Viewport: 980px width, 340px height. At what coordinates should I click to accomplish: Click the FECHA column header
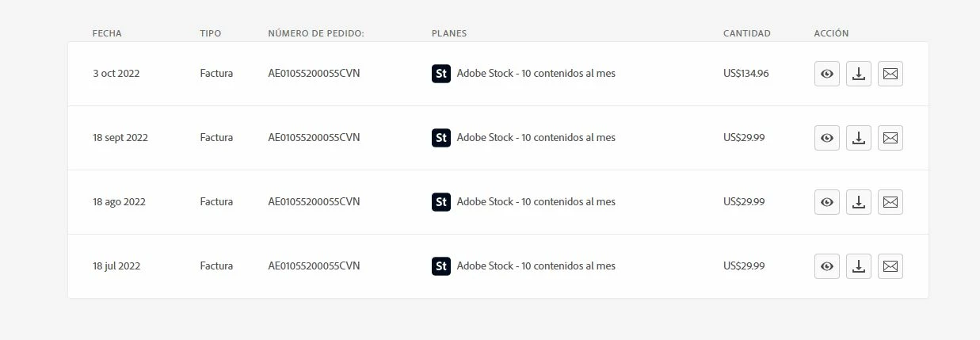tap(107, 33)
